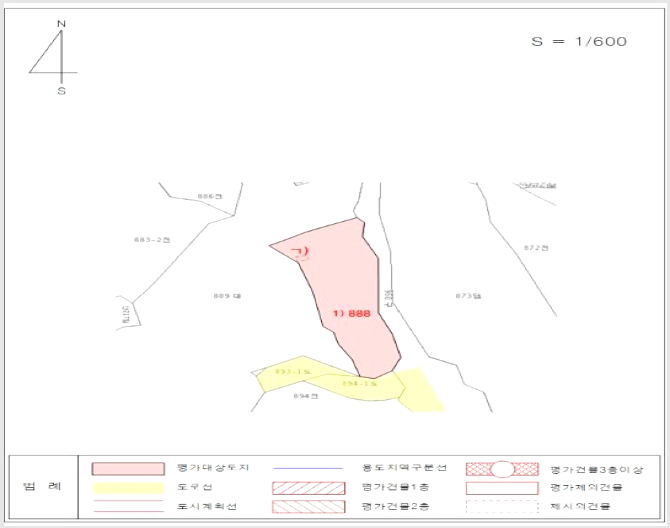The width and height of the screenshot is (670, 528).
Task: Click the legend text 평가제외건물
Action: click(586, 487)
